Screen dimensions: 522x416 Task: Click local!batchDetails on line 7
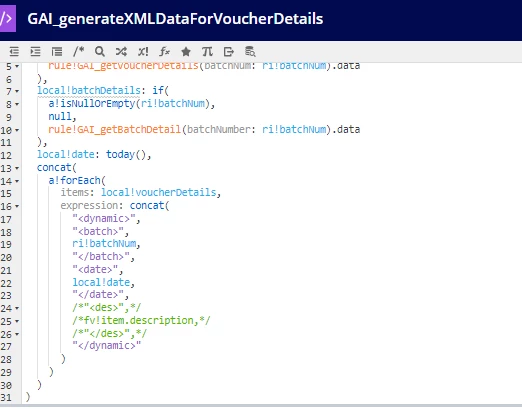click(x=89, y=91)
